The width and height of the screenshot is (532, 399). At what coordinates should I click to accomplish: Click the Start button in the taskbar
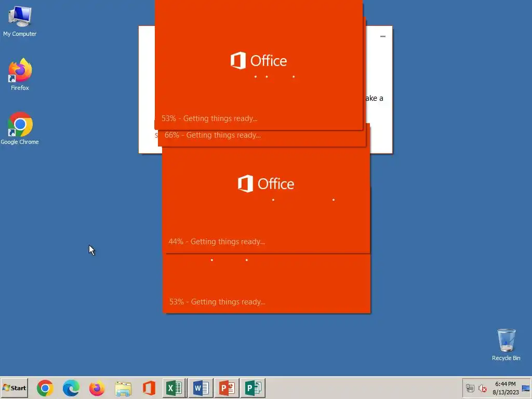(14, 388)
